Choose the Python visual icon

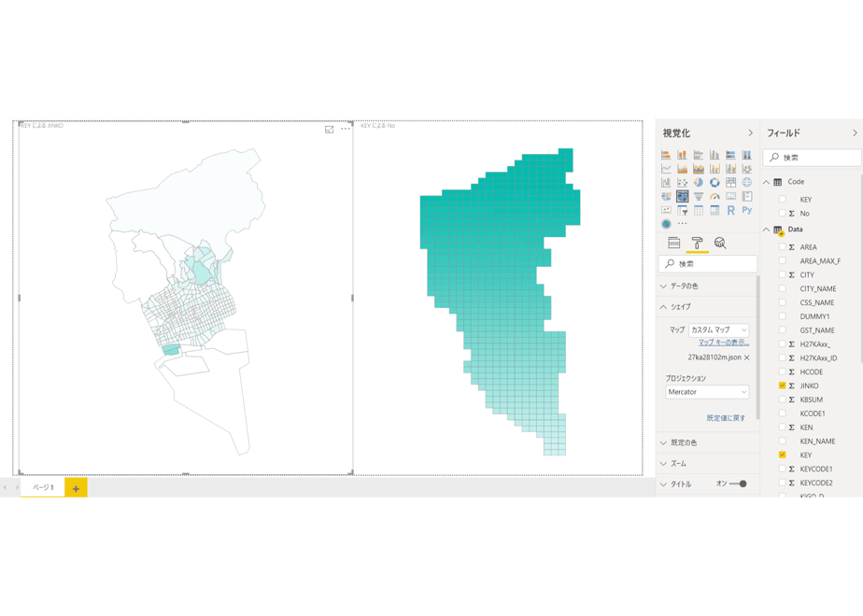click(747, 210)
